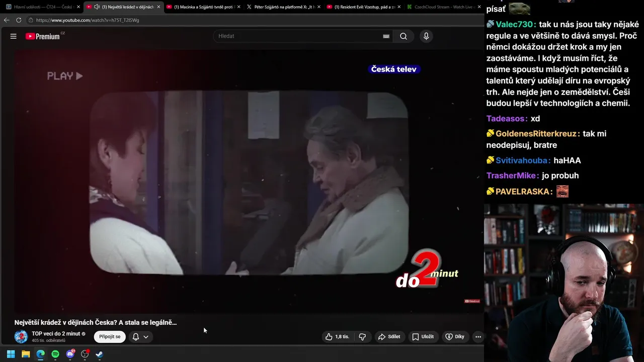
Task: Open Microsoft Edge from the taskbar
Action: pyautogui.click(x=40, y=354)
